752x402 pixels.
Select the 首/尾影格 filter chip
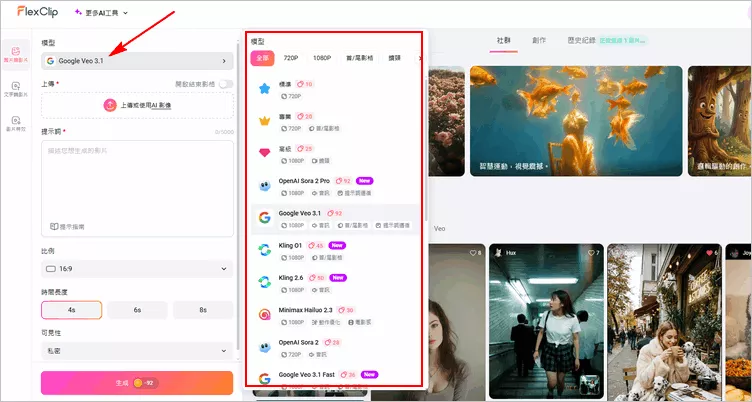click(x=359, y=58)
